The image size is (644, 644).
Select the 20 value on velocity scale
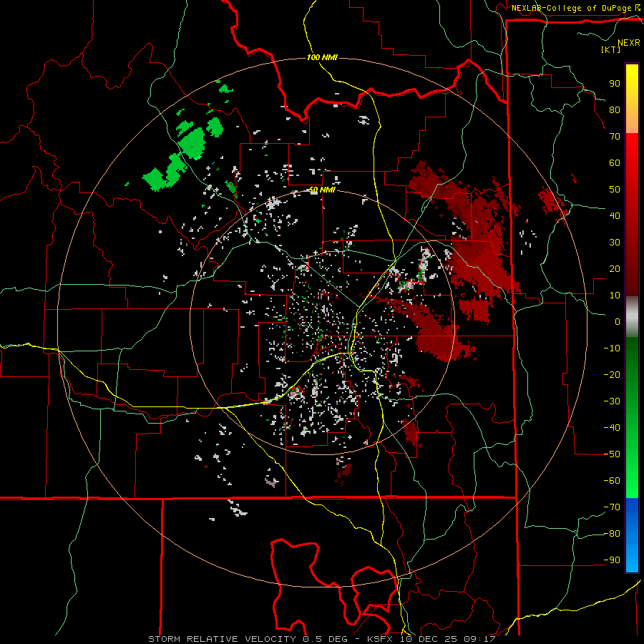pyautogui.click(x=615, y=268)
